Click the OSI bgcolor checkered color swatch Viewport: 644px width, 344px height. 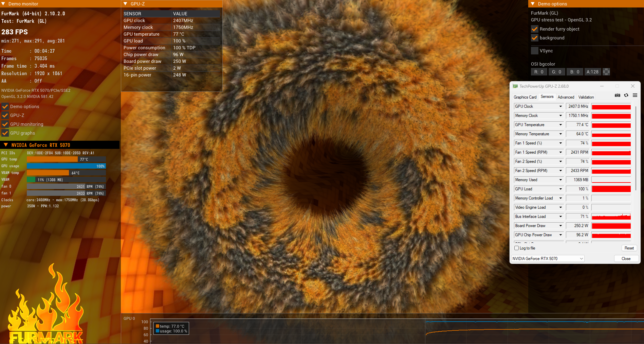[x=606, y=72]
